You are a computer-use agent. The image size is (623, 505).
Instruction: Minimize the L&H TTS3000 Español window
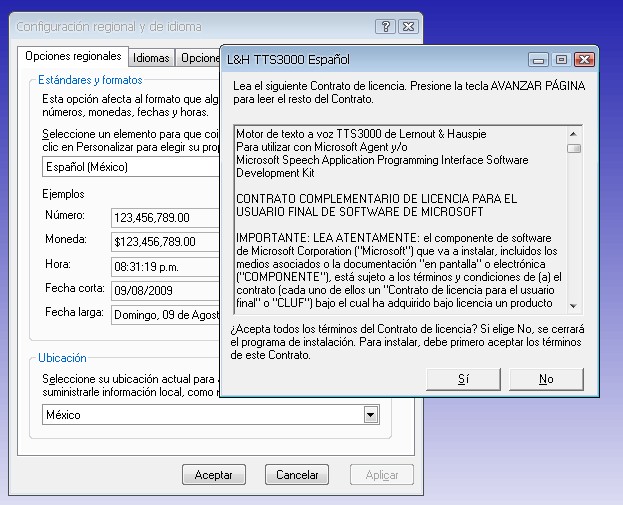tap(538, 60)
